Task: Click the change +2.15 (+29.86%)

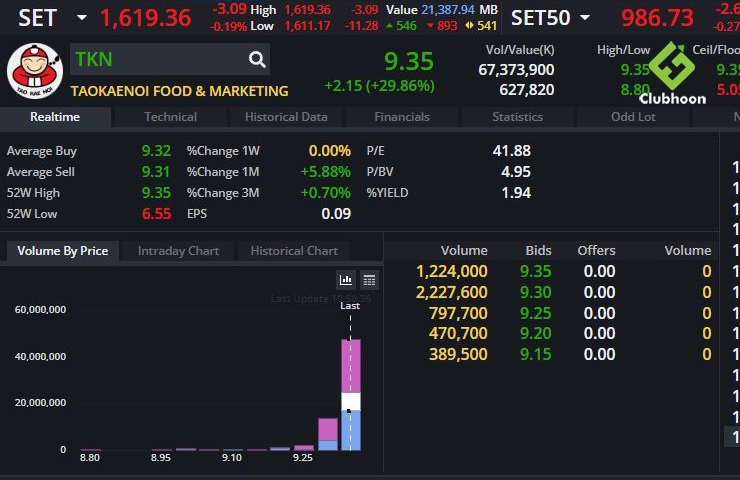Action: tap(379, 86)
